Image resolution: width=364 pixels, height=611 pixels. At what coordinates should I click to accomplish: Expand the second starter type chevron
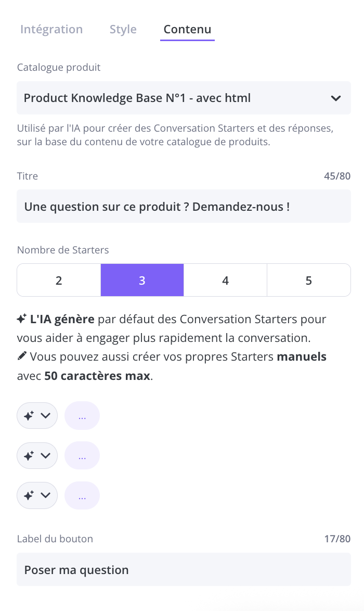(46, 455)
